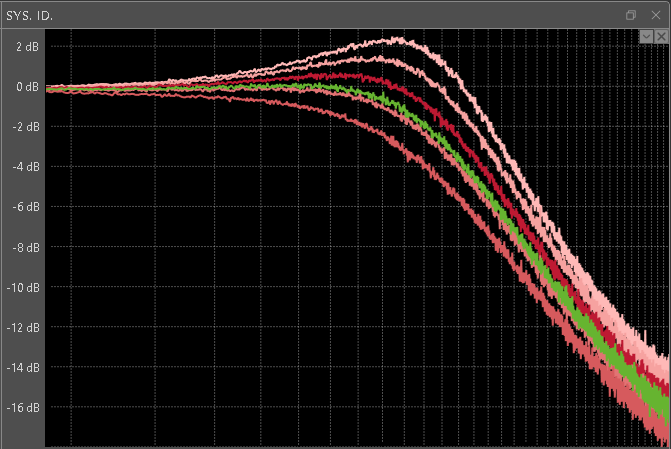Close the graph overlay with the inner X

tap(661, 37)
